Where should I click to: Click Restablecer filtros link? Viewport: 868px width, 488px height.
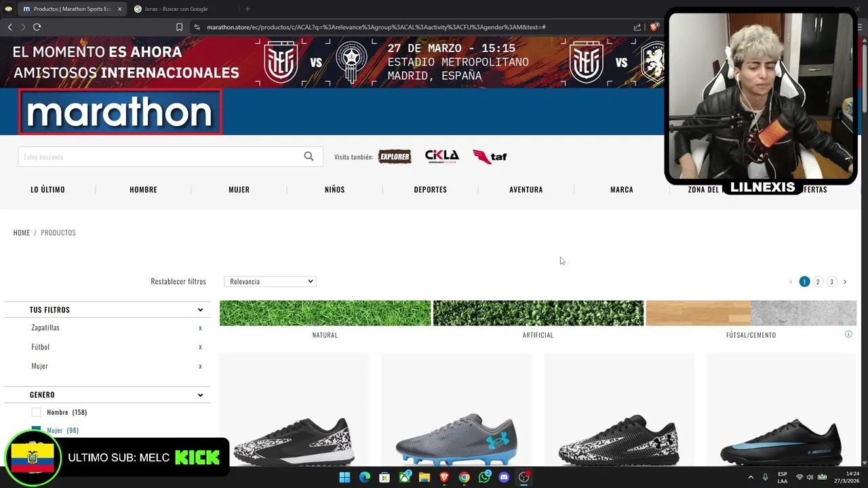[178, 281]
